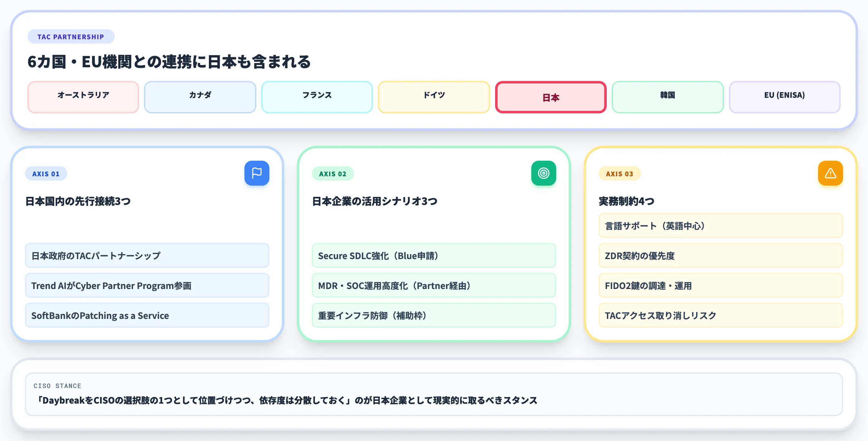Image resolution: width=868 pixels, height=441 pixels.
Task: Click the orange warning triangle icon in AXIS 03
Action: click(830, 173)
